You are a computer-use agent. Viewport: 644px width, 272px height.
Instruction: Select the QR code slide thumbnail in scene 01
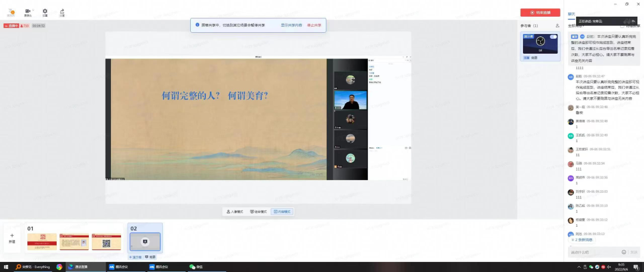click(x=107, y=241)
